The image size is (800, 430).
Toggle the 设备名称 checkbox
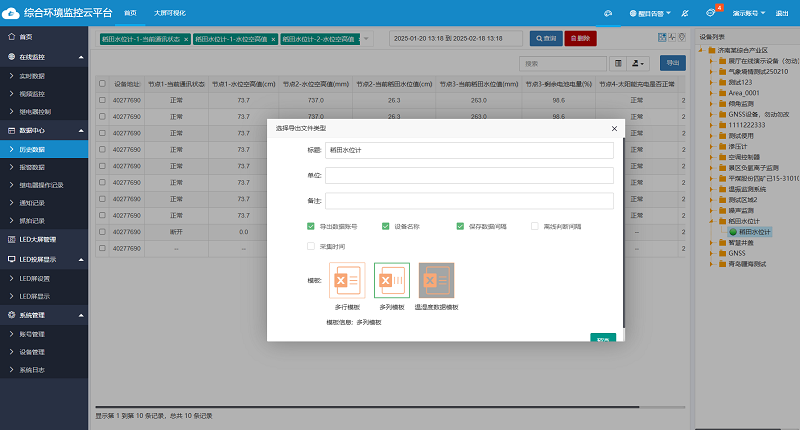(386, 226)
